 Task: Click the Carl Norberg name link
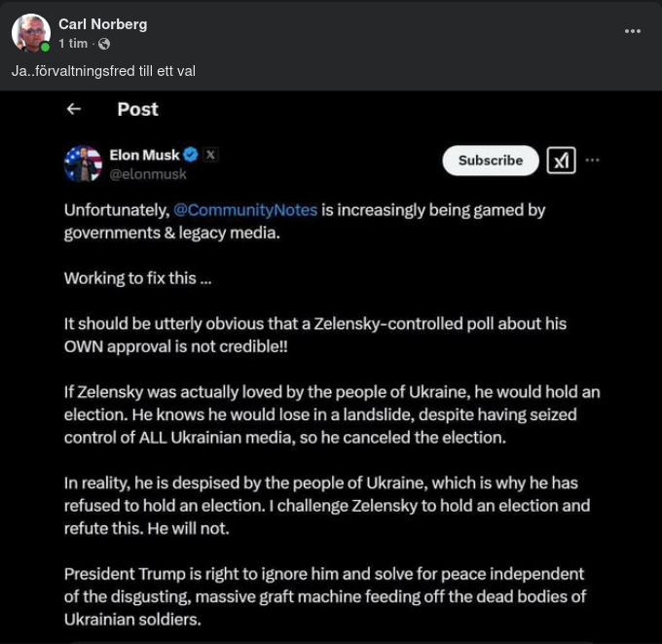click(x=102, y=23)
